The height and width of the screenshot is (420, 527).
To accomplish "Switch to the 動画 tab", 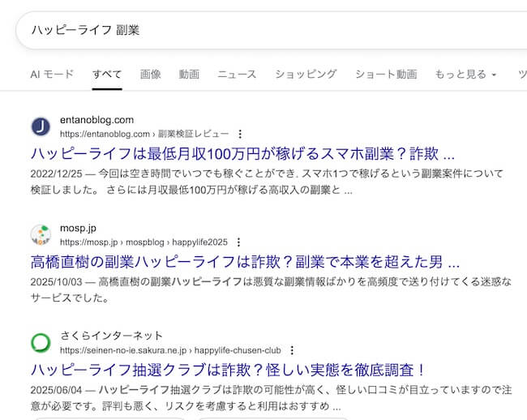I will click(189, 75).
